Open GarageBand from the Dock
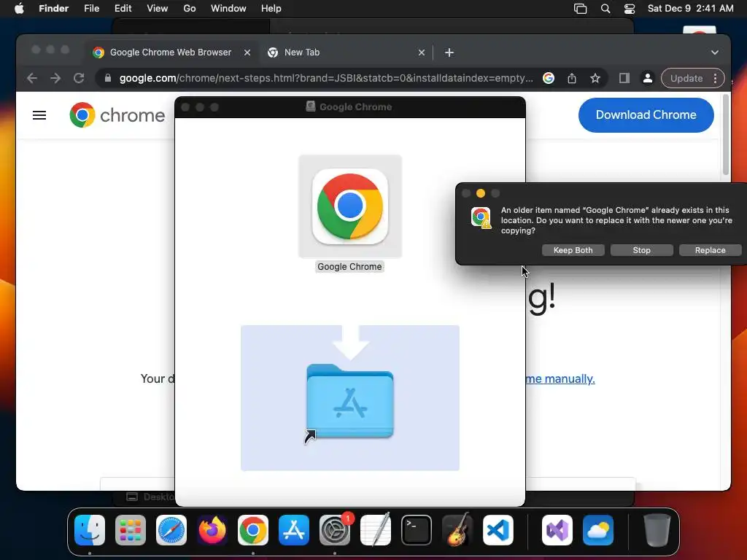 tap(457, 530)
